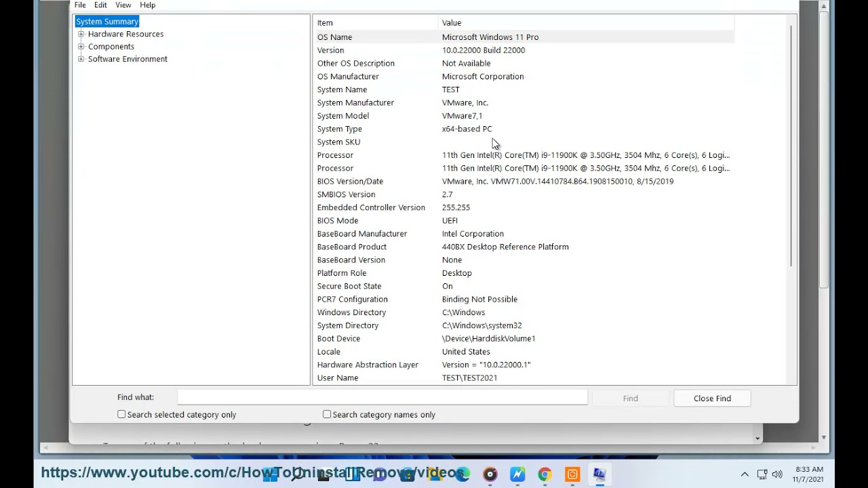Click the value Microsoft Windows 11 Pro
This screenshot has width=868, height=488.
[490, 37]
